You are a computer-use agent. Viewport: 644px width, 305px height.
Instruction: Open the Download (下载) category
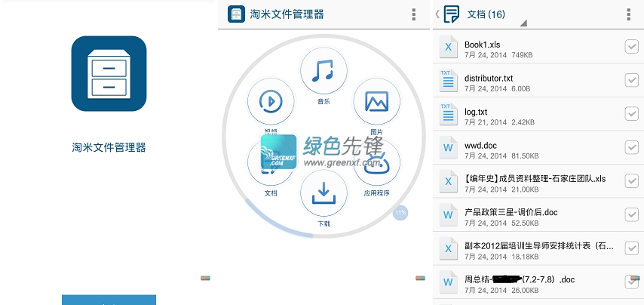click(324, 193)
